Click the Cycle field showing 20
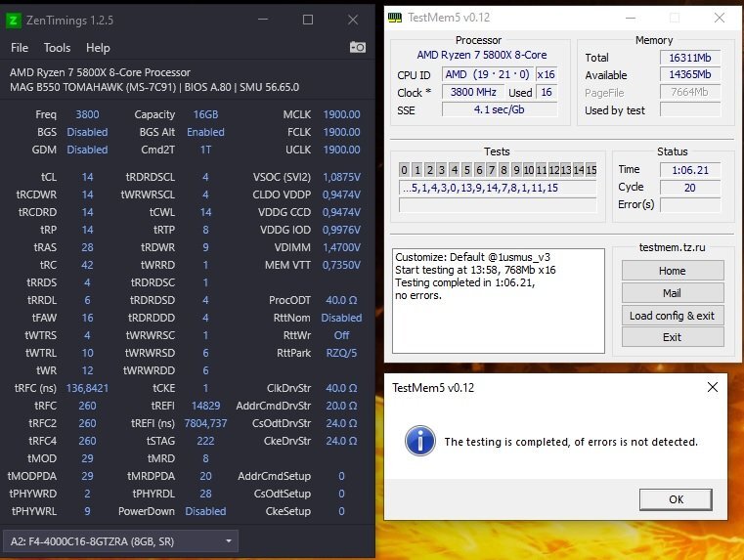This screenshot has height=560, width=744. coord(690,188)
